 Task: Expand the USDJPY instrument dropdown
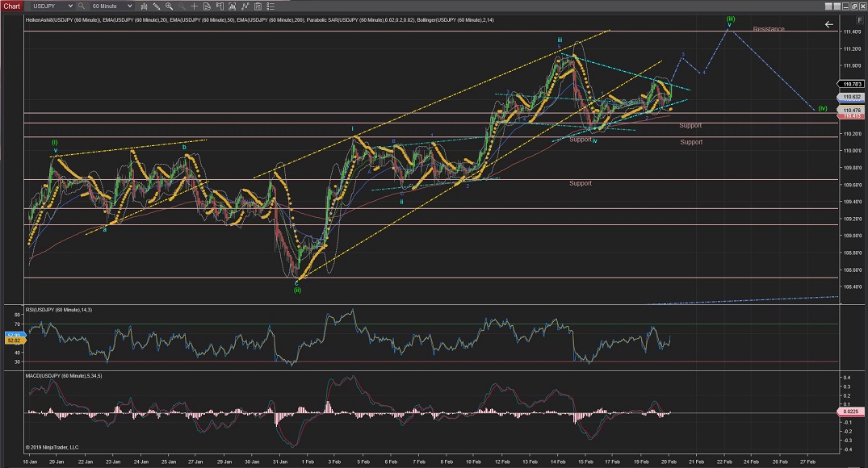[x=70, y=6]
